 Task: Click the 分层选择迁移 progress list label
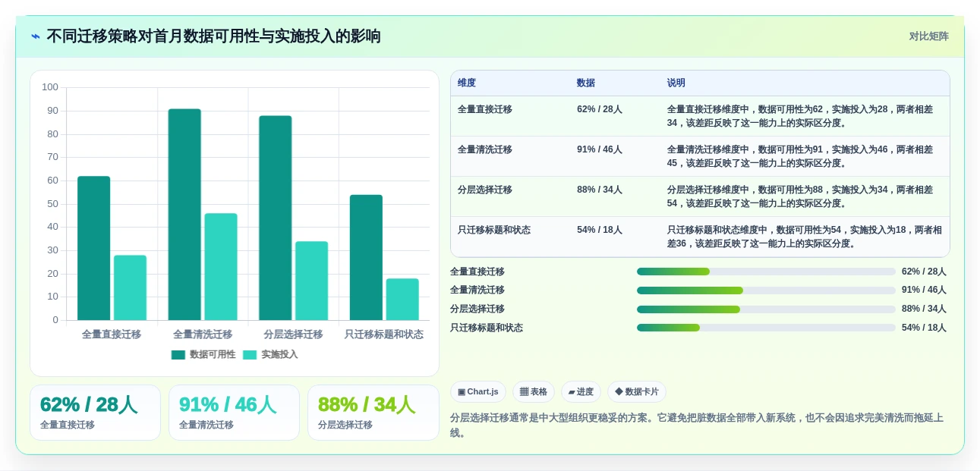point(477,309)
